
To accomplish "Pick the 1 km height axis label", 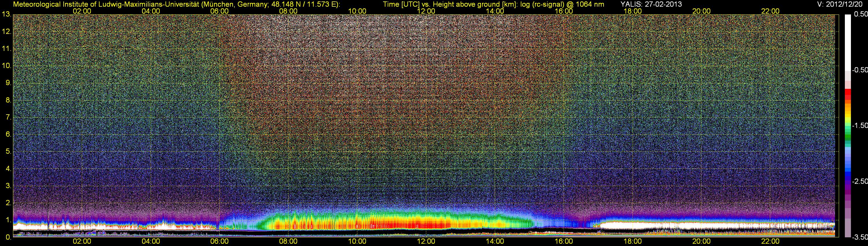I will tap(8, 220).
